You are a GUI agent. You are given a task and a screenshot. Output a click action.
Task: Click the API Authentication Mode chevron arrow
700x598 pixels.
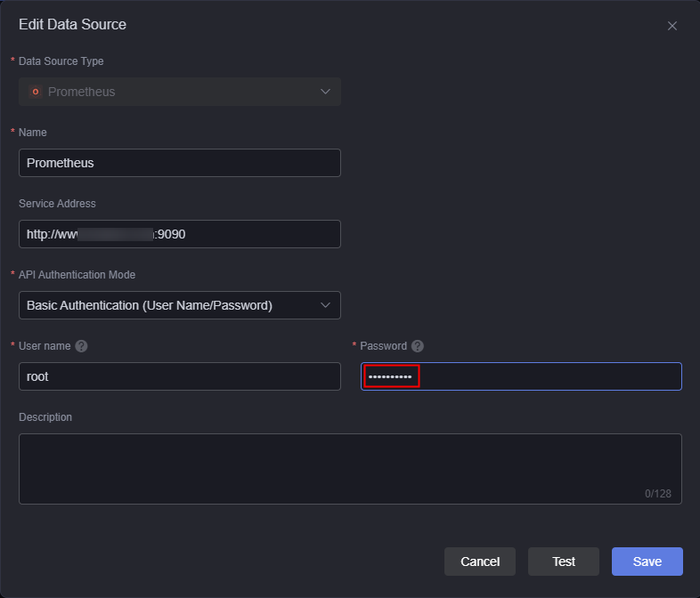coord(325,305)
